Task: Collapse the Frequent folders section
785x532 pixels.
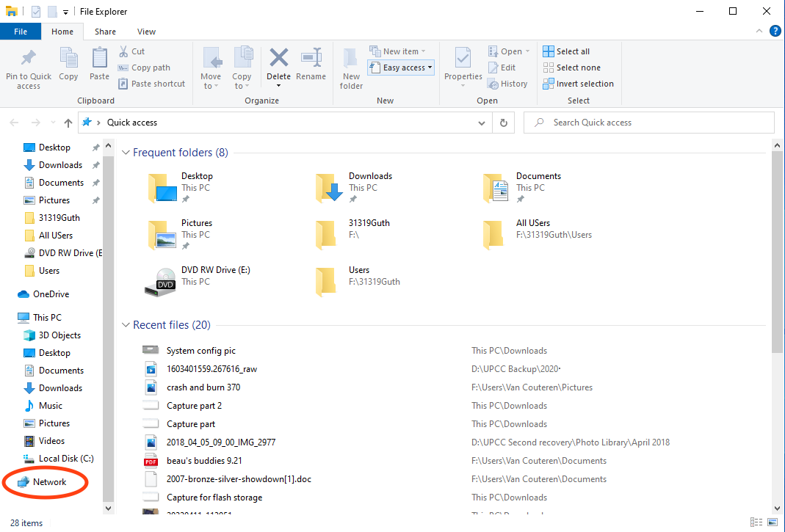Action: pos(126,153)
